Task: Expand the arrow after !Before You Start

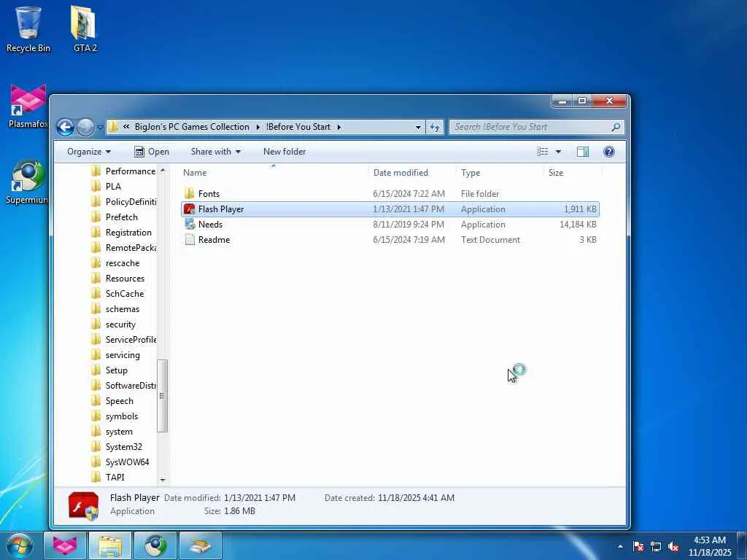Action: point(339,127)
